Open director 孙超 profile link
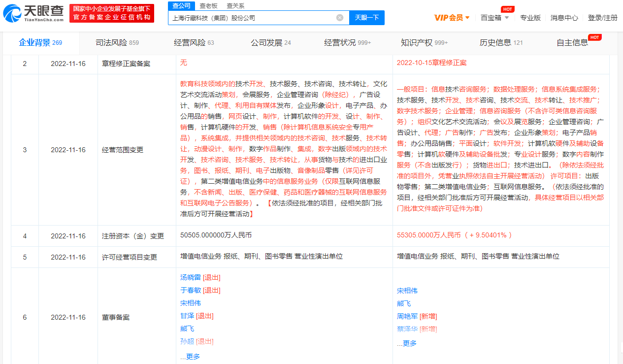 pos(187,341)
